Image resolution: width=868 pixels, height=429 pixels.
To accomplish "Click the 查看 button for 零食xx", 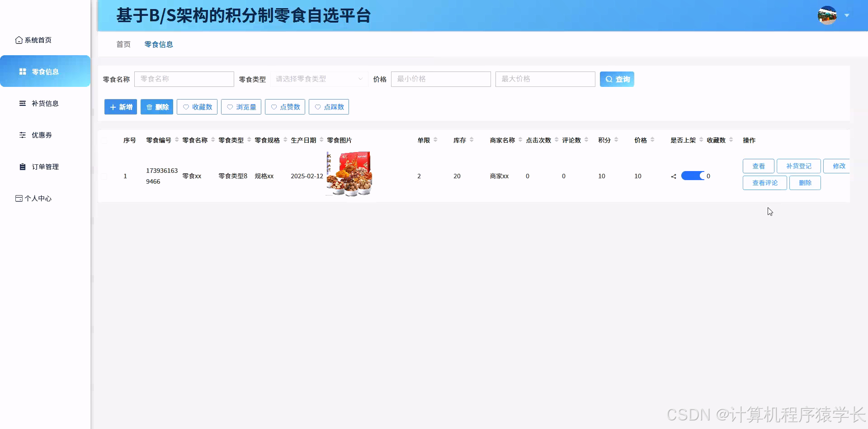I will coord(759,166).
